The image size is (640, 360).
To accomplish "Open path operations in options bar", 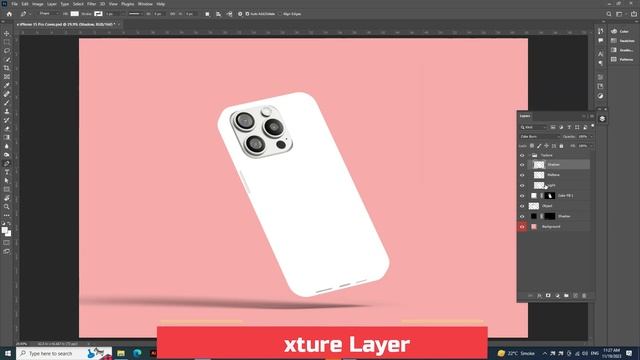I will [x=207, y=14].
